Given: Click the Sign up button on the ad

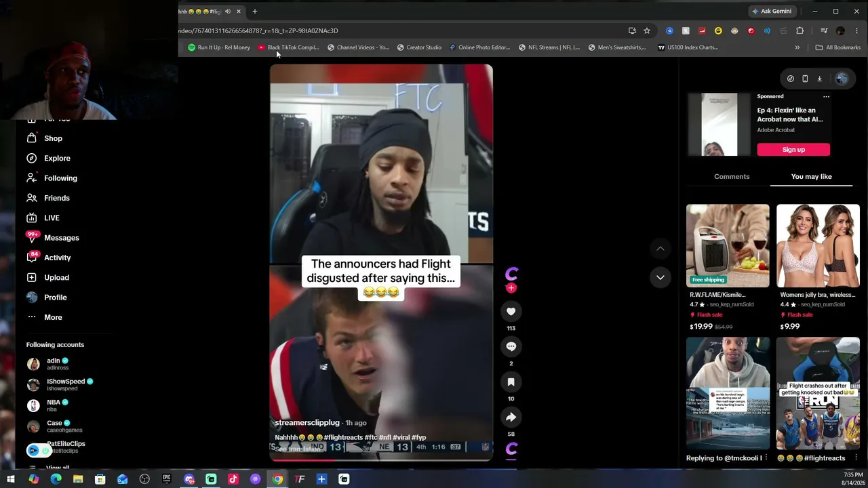Looking at the screenshot, I should [x=793, y=150].
